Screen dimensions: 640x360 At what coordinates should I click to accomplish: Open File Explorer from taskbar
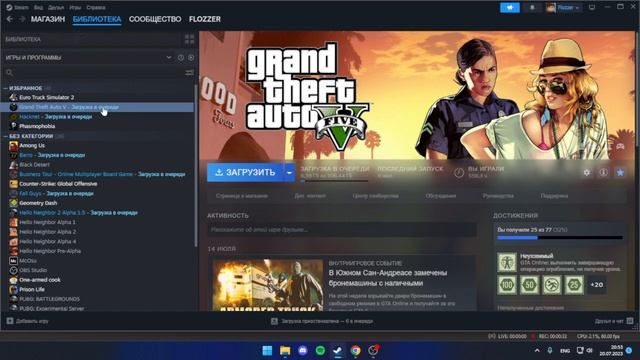285,351
